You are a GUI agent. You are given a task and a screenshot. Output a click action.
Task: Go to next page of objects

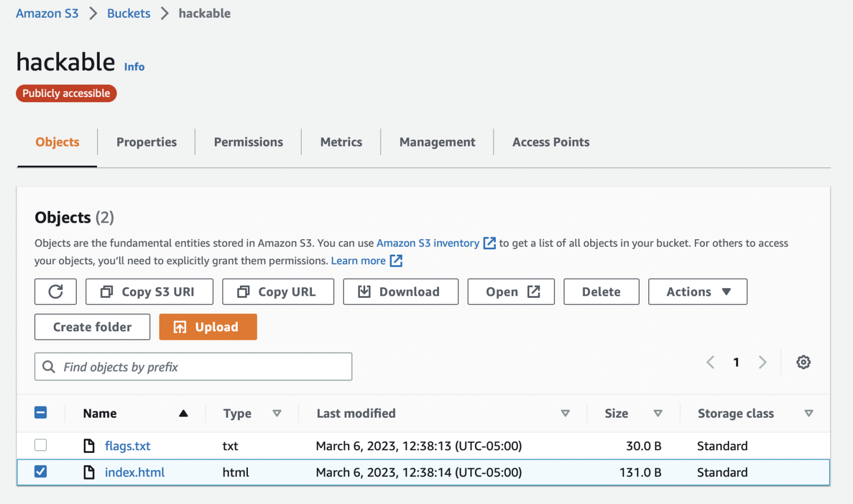coord(762,362)
